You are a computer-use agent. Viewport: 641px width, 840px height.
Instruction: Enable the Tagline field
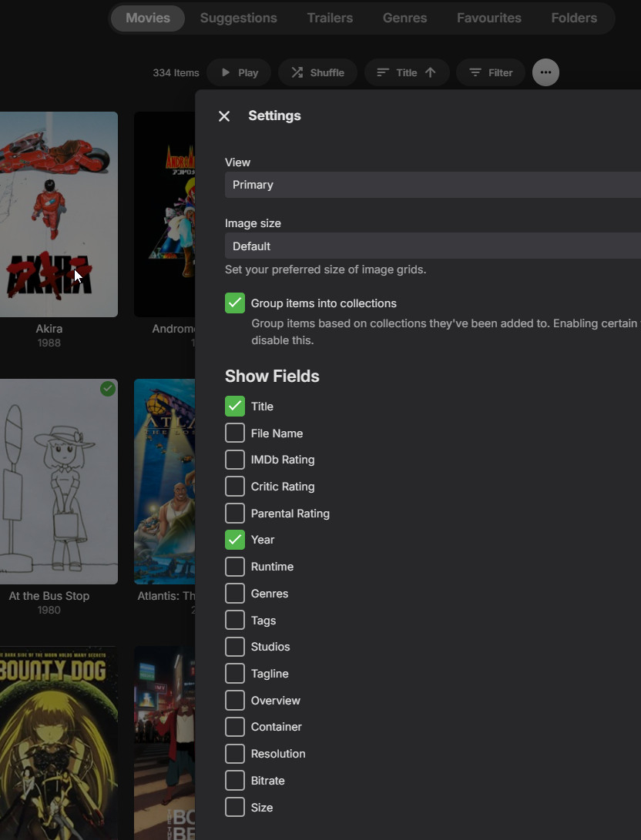[x=235, y=674]
